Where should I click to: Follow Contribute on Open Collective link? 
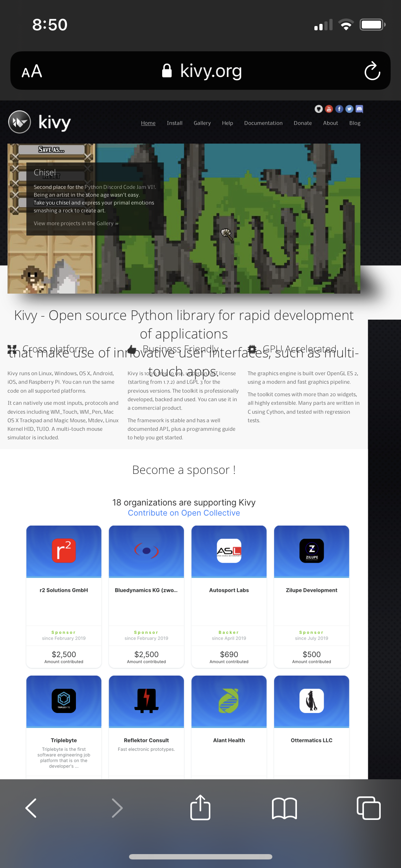click(184, 513)
